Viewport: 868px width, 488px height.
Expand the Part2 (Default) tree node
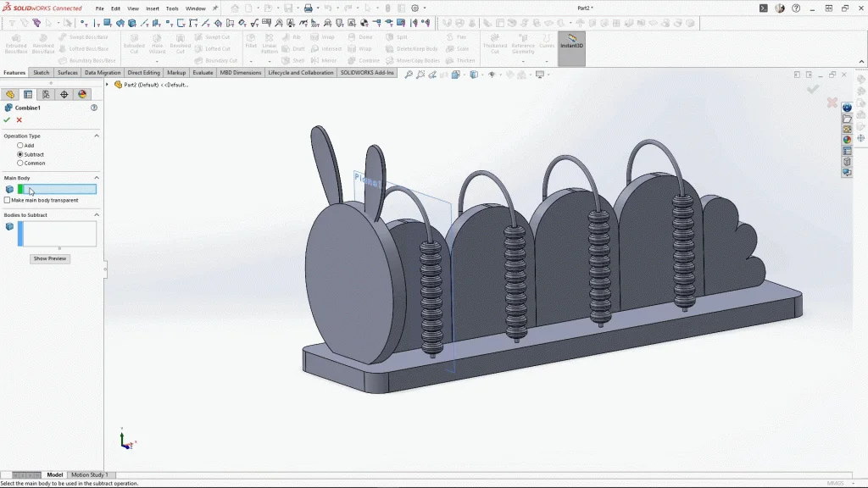tap(108, 85)
